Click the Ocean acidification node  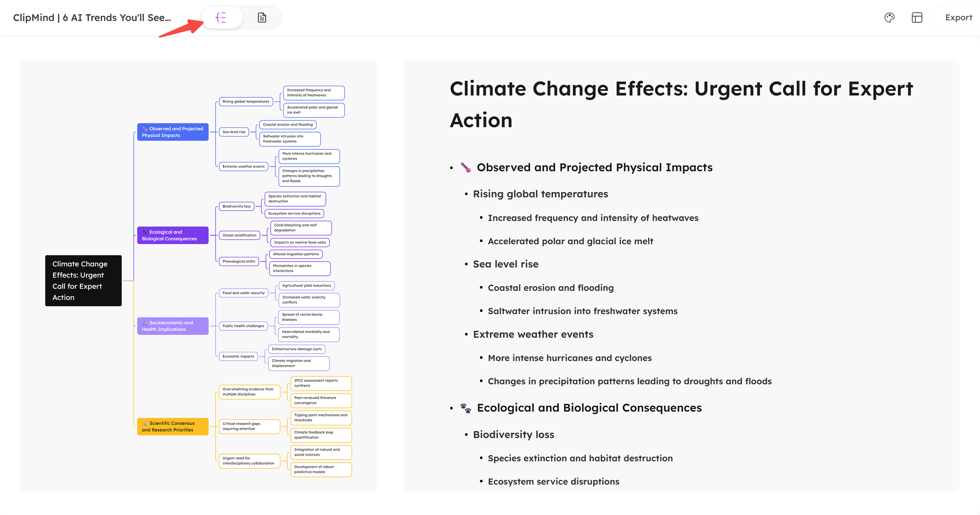click(240, 235)
